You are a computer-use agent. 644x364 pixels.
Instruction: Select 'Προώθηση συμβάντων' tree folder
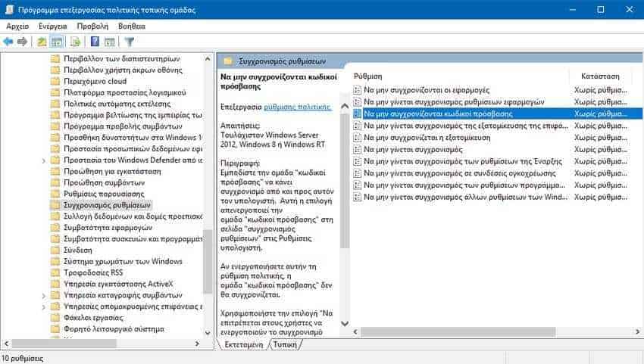point(104,182)
